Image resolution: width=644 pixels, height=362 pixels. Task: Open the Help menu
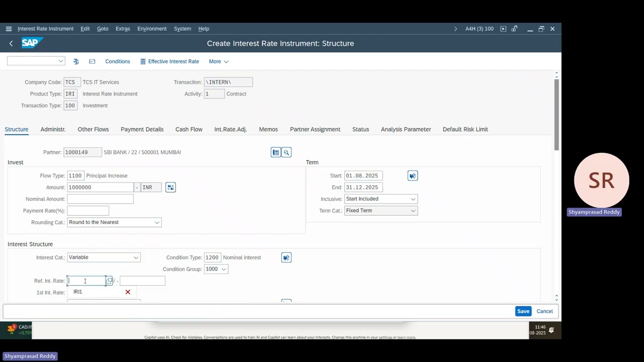click(x=204, y=29)
